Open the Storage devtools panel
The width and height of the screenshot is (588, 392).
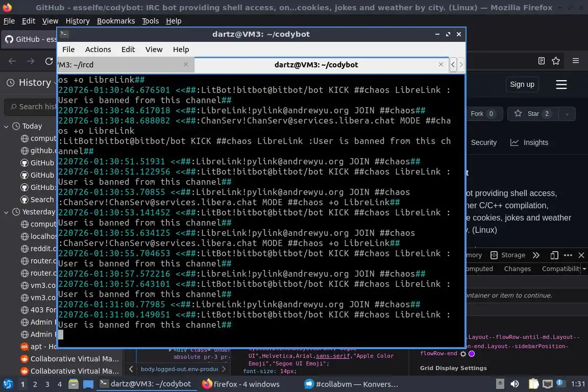(508, 255)
